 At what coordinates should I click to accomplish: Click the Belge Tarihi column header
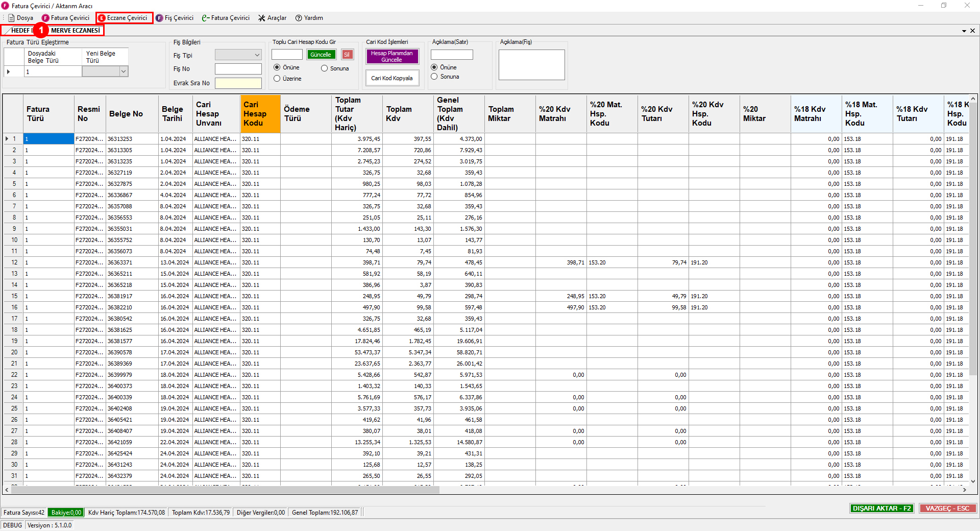[x=176, y=114]
